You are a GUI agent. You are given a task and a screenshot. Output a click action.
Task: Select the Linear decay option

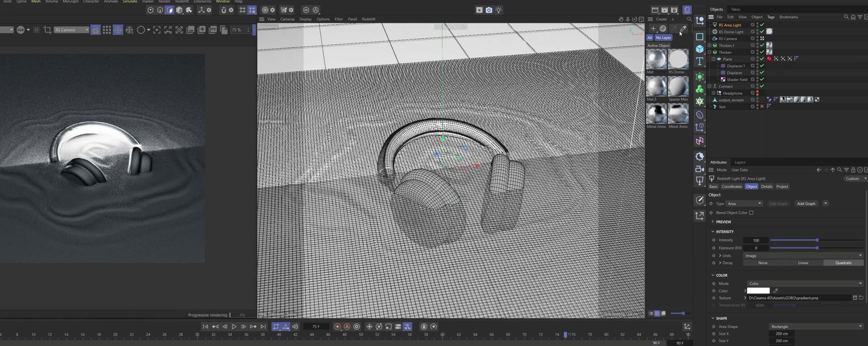click(x=803, y=263)
